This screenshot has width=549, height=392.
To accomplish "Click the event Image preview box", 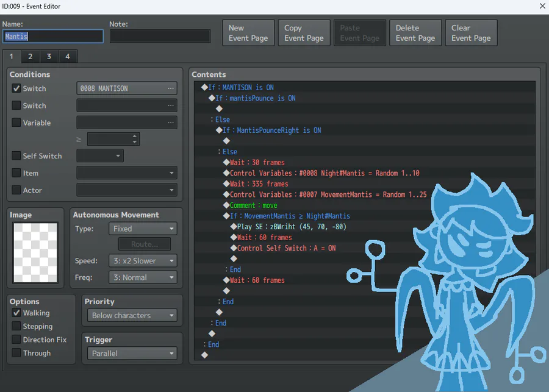I will click(35, 252).
